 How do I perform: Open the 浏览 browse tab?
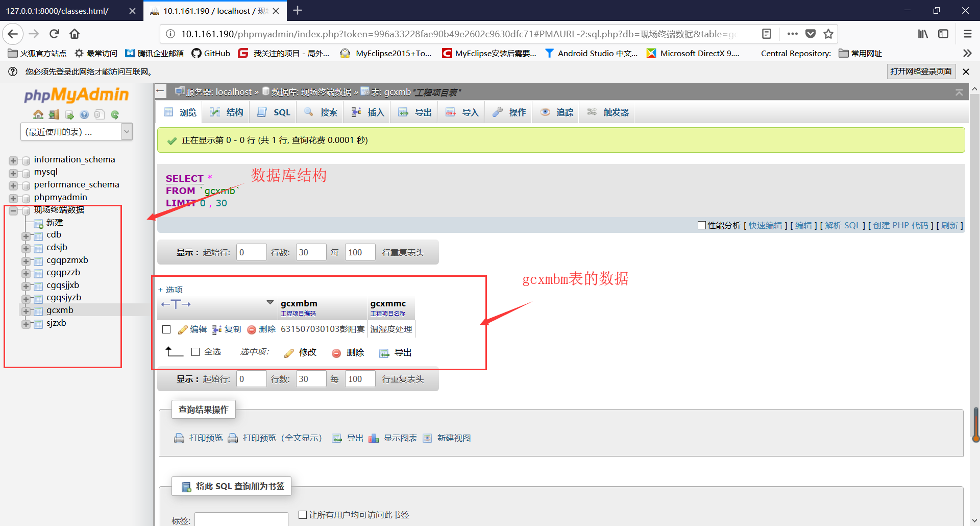[180, 112]
